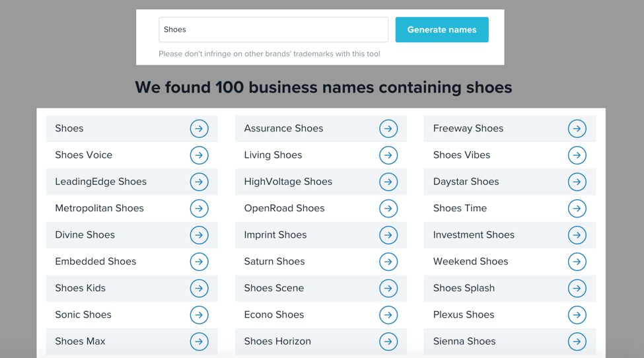644x358 pixels.
Task: Select the Shoes Scene name
Action: 274,288
